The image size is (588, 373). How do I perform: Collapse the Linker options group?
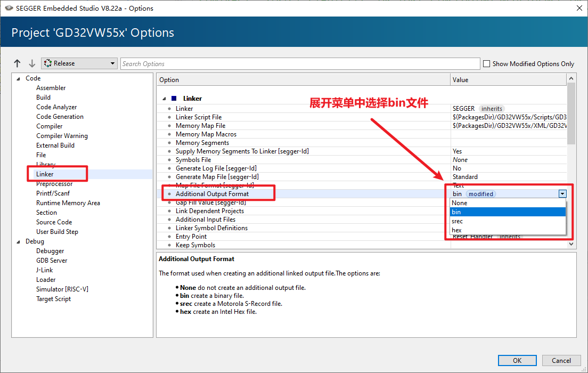164,99
